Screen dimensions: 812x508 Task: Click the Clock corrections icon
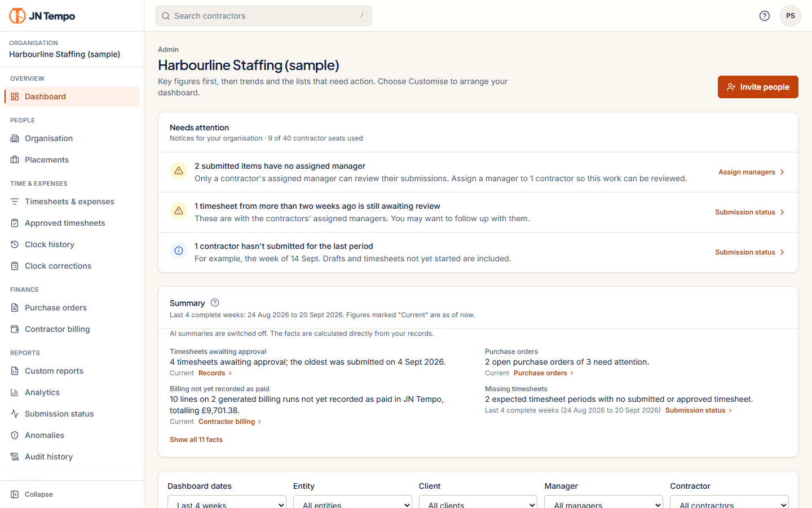tap(15, 266)
